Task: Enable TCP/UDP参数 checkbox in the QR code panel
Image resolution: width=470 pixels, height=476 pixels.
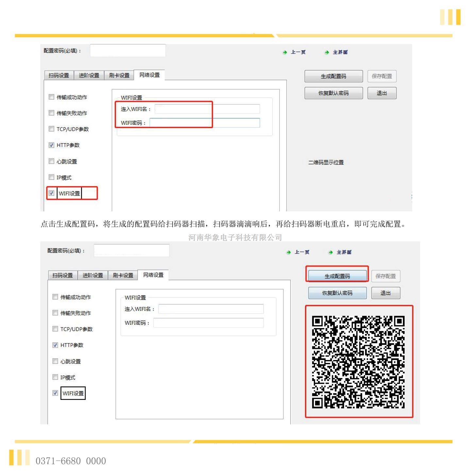Action: 55,329
